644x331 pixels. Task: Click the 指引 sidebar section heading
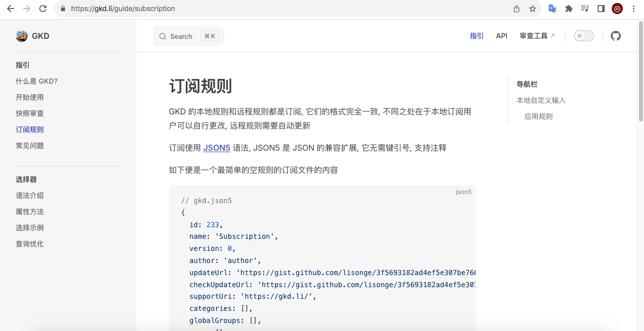(23, 65)
